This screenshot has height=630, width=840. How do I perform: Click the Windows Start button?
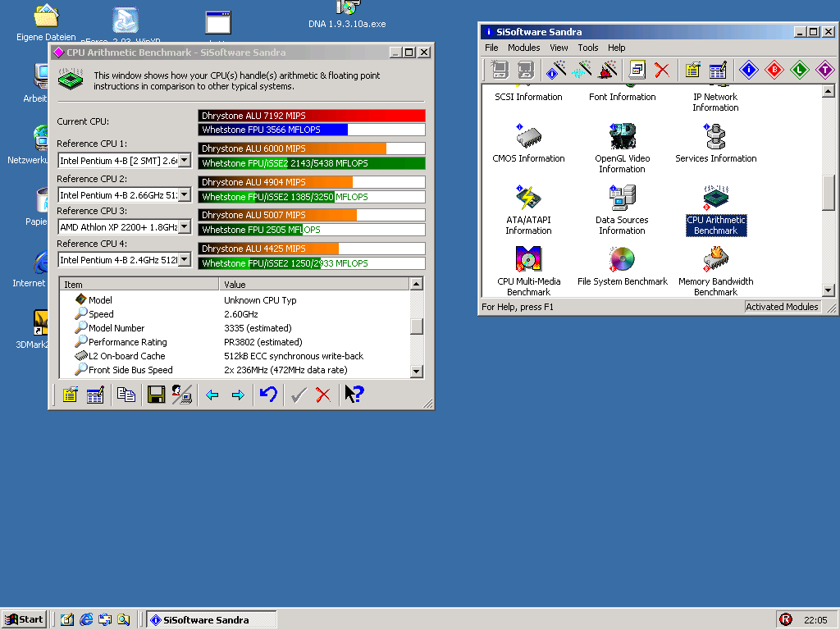tap(25, 619)
